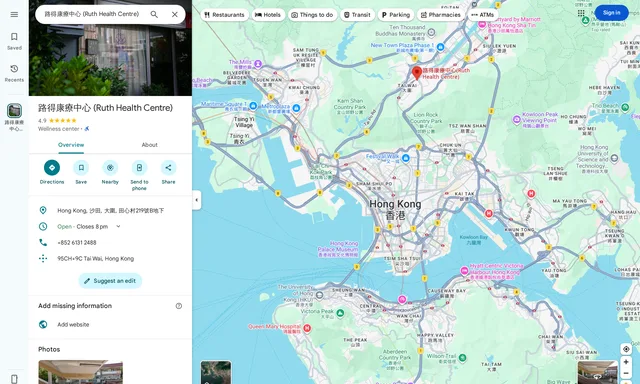
Task: Open Google apps grid icon
Action: [x=581, y=13]
